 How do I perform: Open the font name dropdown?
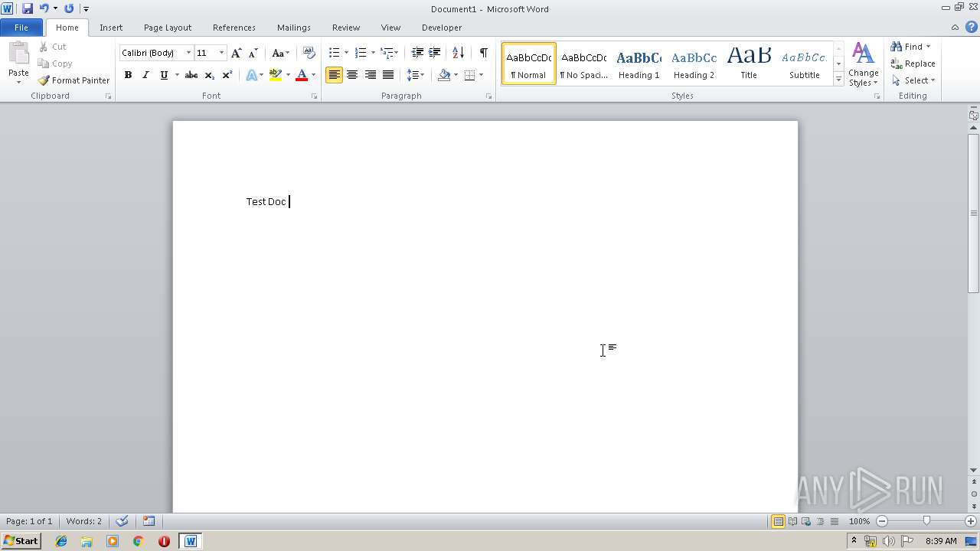pyautogui.click(x=188, y=53)
